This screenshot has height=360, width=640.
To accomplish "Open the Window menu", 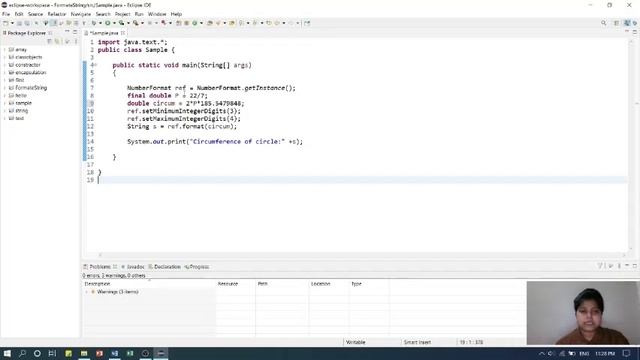I will point(157,14).
